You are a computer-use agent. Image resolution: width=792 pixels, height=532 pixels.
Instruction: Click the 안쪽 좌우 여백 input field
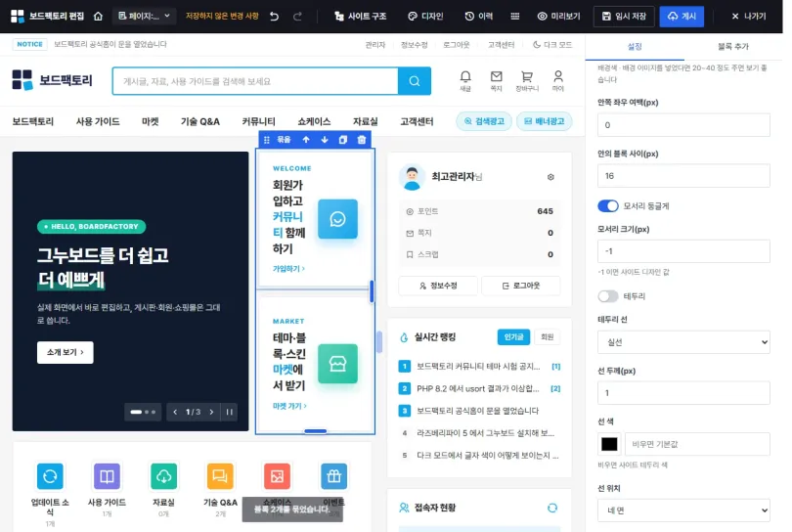coord(683,125)
